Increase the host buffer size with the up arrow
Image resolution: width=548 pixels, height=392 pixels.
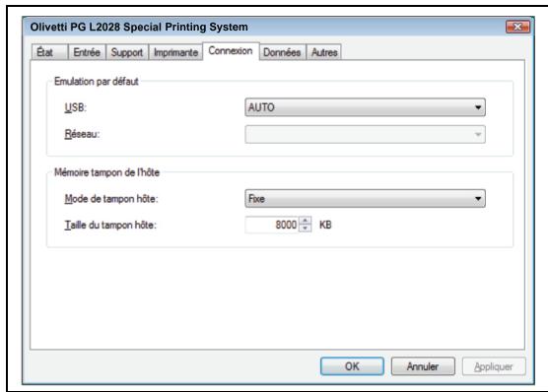point(306,221)
